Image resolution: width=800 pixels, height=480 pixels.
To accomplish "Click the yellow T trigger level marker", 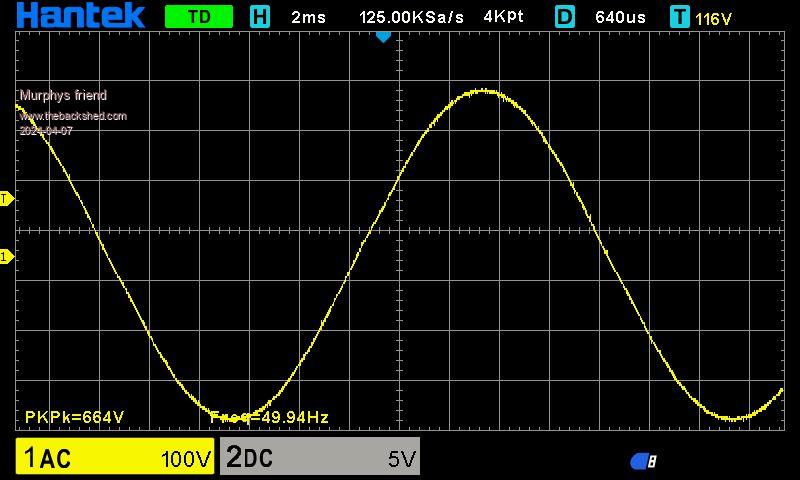I will [x=5, y=199].
